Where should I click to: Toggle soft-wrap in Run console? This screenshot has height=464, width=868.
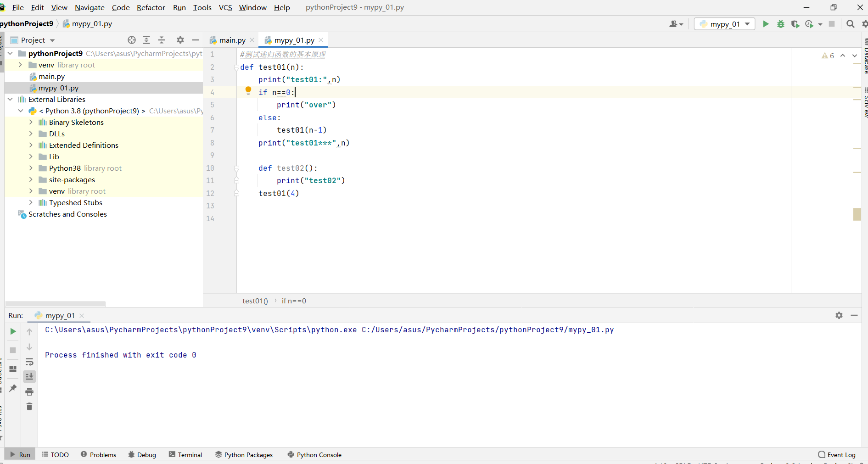29,362
